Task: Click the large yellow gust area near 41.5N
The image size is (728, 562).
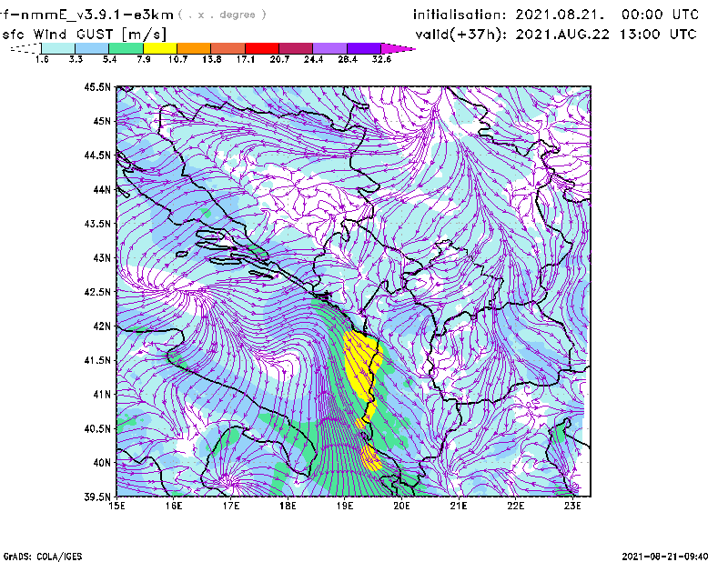Action: click(x=358, y=364)
